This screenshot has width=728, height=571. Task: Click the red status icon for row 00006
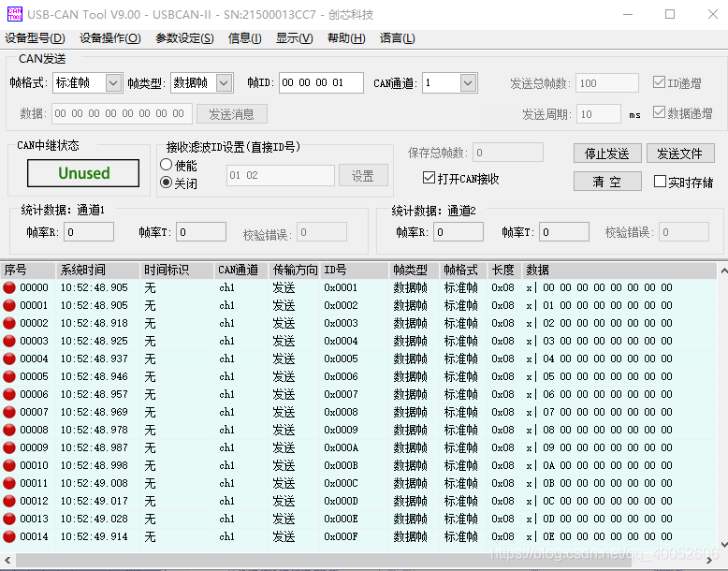click(x=10, y=395)
